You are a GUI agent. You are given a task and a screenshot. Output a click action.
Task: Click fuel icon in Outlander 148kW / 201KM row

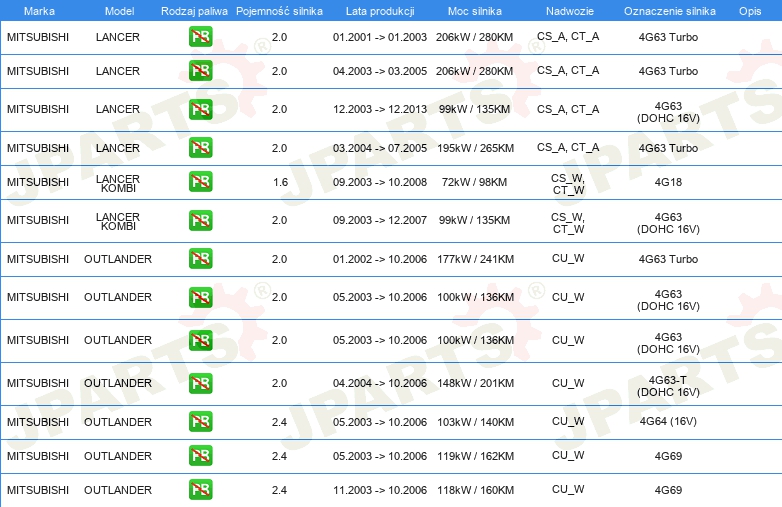click(x=200, y=383)
